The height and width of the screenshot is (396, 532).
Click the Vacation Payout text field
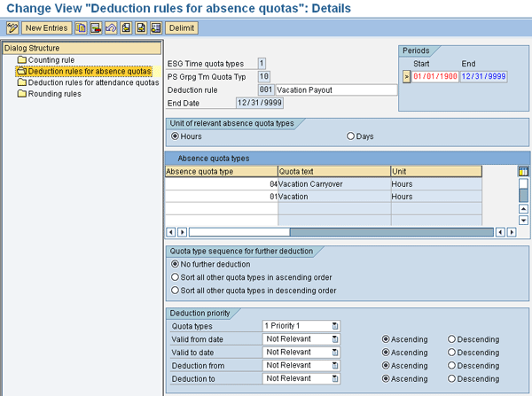[335, 89]
